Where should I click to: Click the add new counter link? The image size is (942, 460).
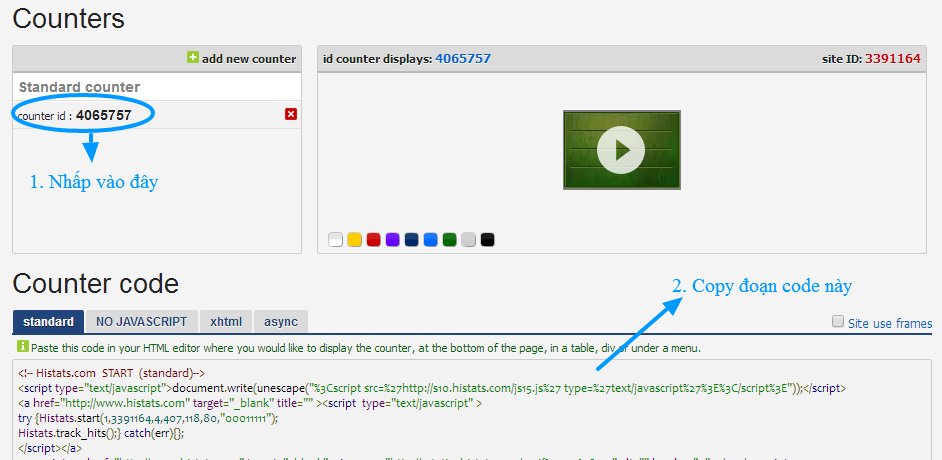pos(249,59)
